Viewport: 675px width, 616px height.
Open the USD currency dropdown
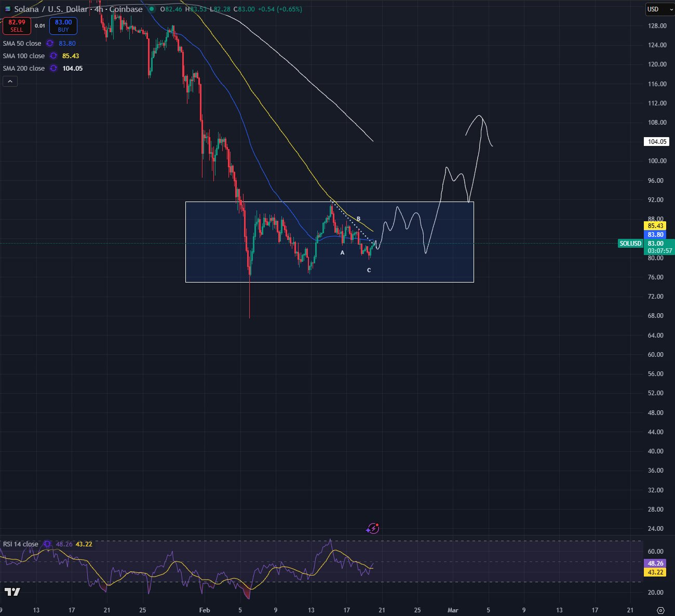pos(658,9)
